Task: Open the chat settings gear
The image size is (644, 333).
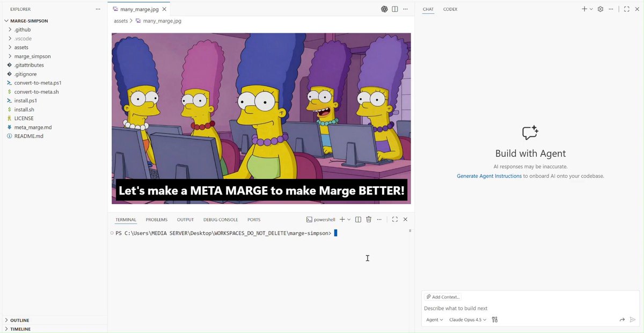Action: (601, 9)
